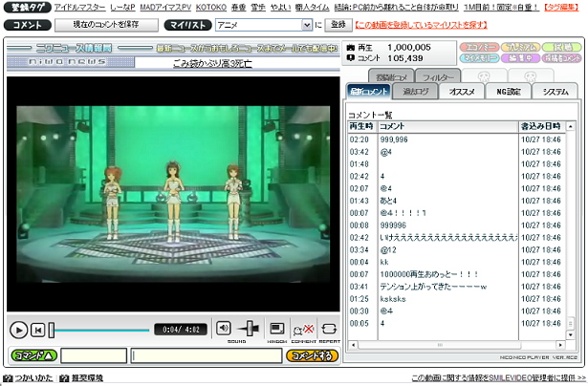Click the タグ編集 edit tags link
The image size is (588, 386).
coord(561,7)
